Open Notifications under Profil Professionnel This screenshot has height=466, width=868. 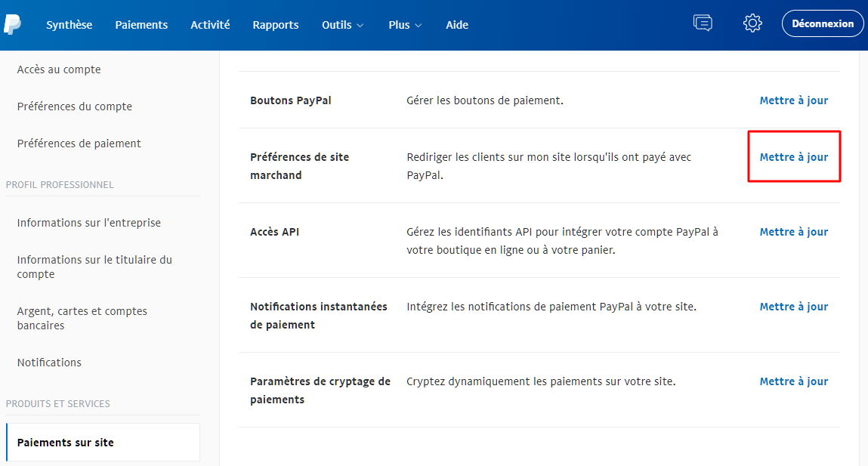click(49, 362)
